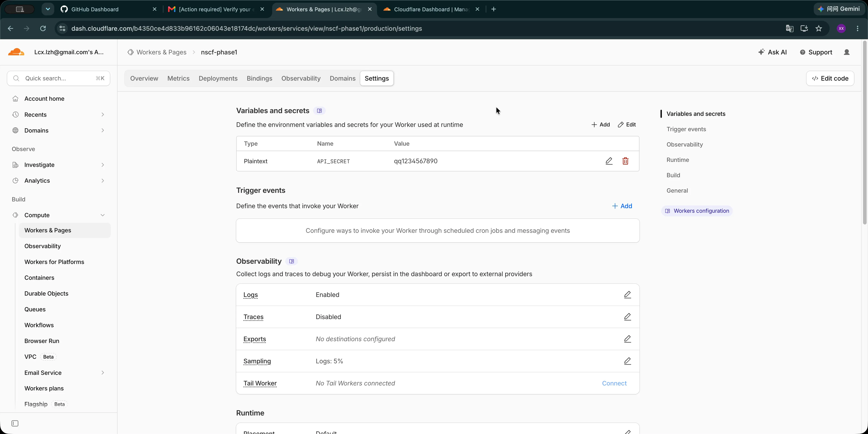The image size is (868, 434).
Task: Focus the Quick search field
Action: coord(59,78)
